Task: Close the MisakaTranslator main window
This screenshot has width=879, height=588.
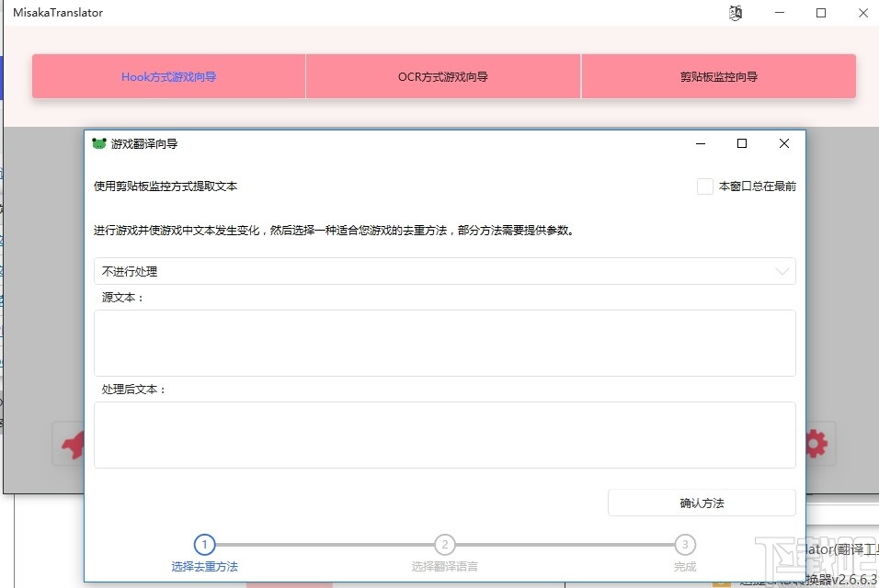Action: [x=863, y=12]
